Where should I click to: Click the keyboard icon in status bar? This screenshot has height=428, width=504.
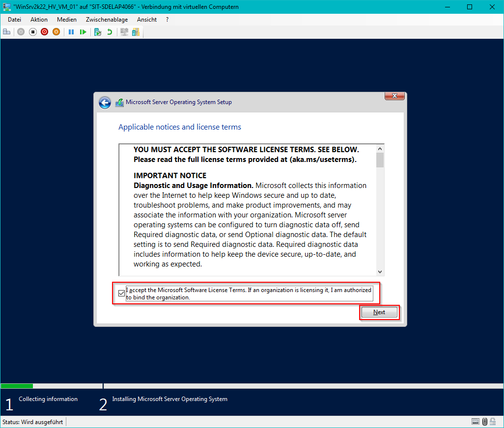475,422
